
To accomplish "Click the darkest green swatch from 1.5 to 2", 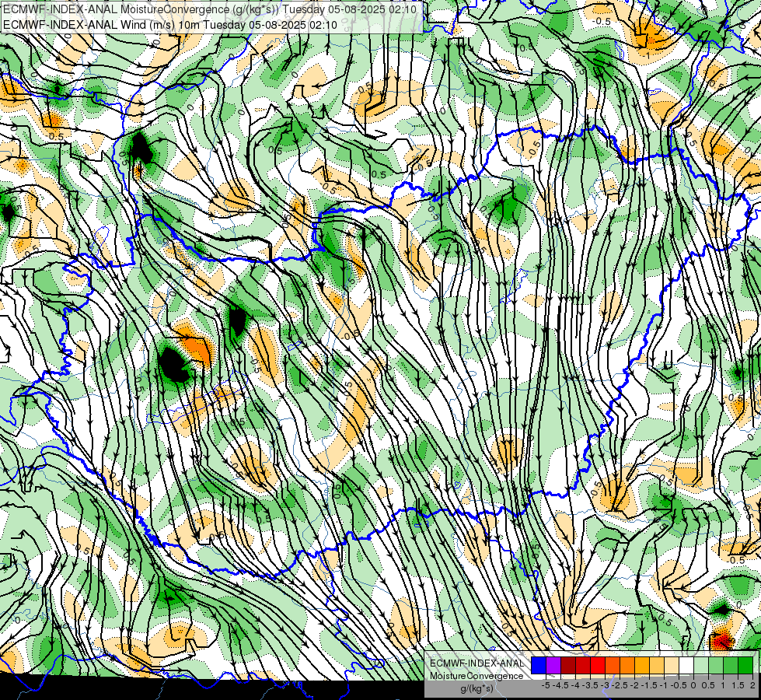I will [x=745, y=665].
